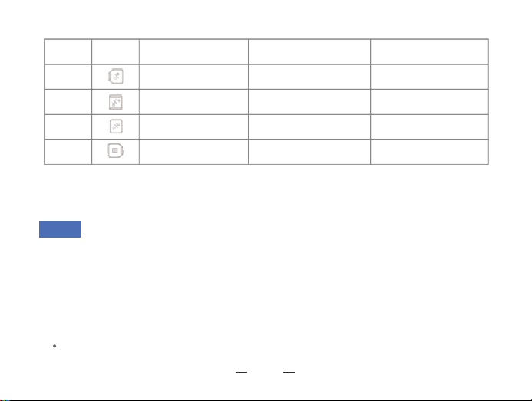Click the empty cell directly right of the stop-square icon
Image resolution: width=532 pixels, height=401 pixels.
(x=193, y=152)
